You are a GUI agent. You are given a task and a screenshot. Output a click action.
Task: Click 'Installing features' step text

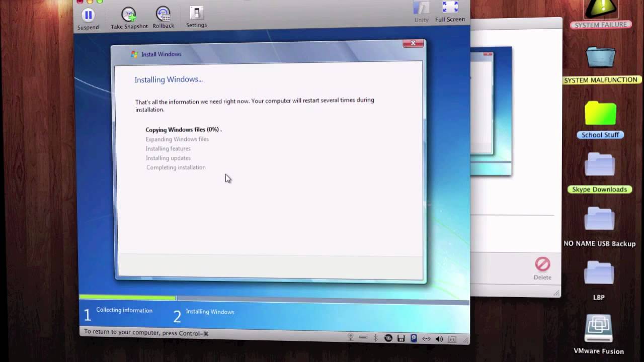(168, 149)
